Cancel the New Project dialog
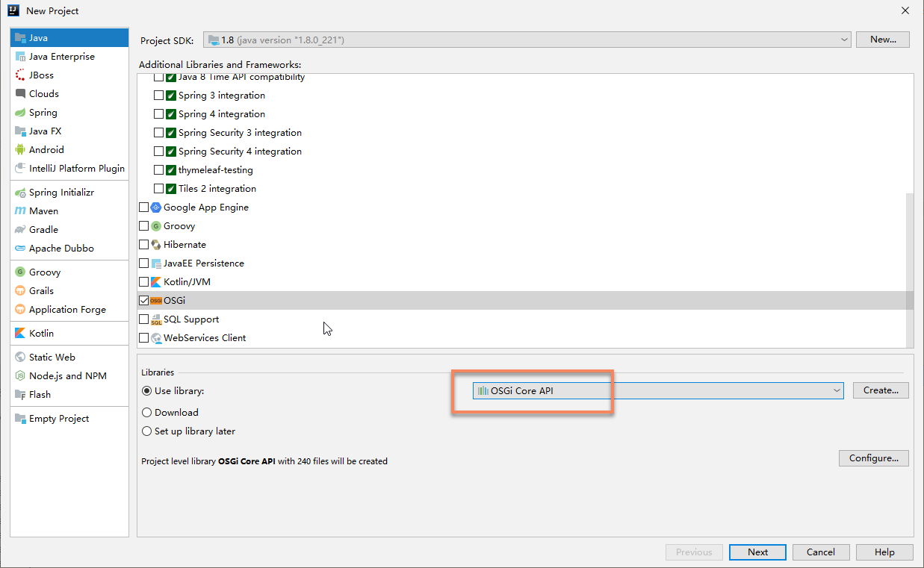The image size is (924, 568). pyautogui.click(x=821, y=552)
